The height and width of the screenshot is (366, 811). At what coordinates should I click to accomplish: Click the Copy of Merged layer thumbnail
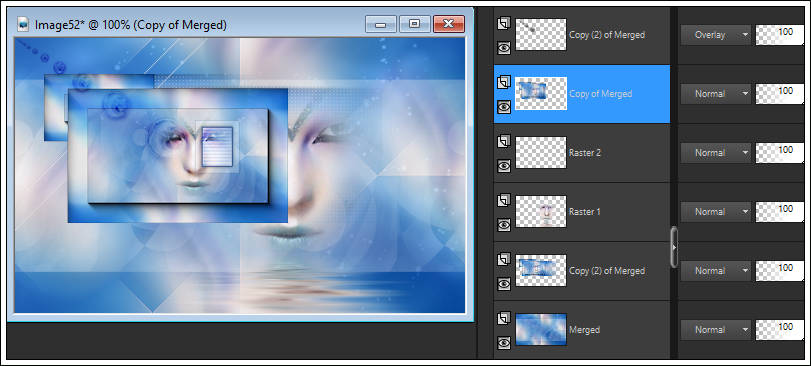(x=541, y=94)
